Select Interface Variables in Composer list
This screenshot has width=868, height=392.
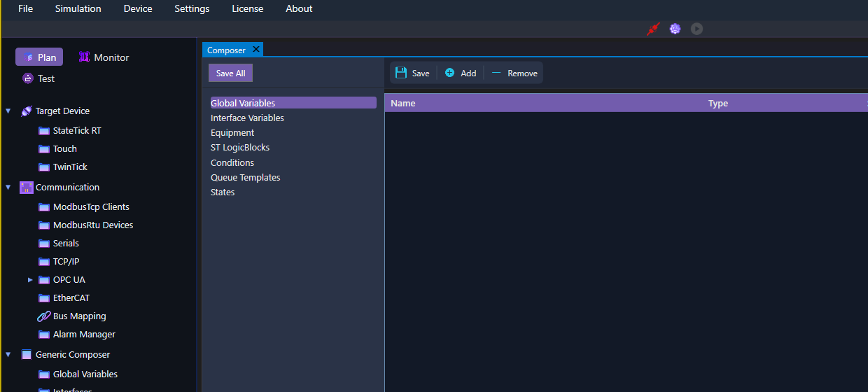click(247, 118)
